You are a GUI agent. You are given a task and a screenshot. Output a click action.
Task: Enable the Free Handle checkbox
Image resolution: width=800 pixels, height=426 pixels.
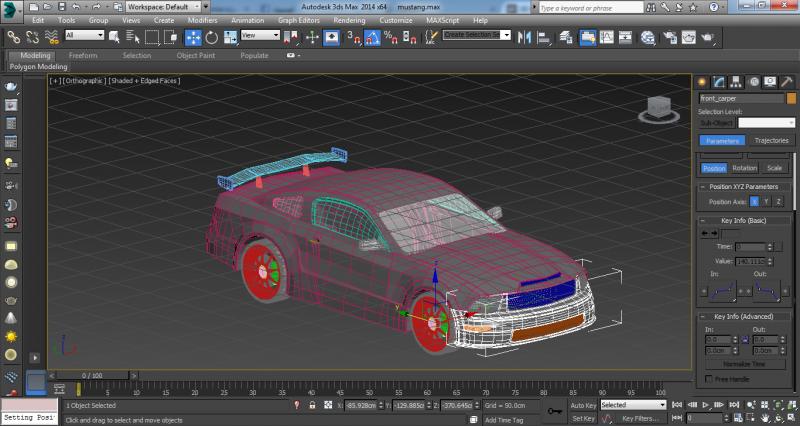click(709, 379)
